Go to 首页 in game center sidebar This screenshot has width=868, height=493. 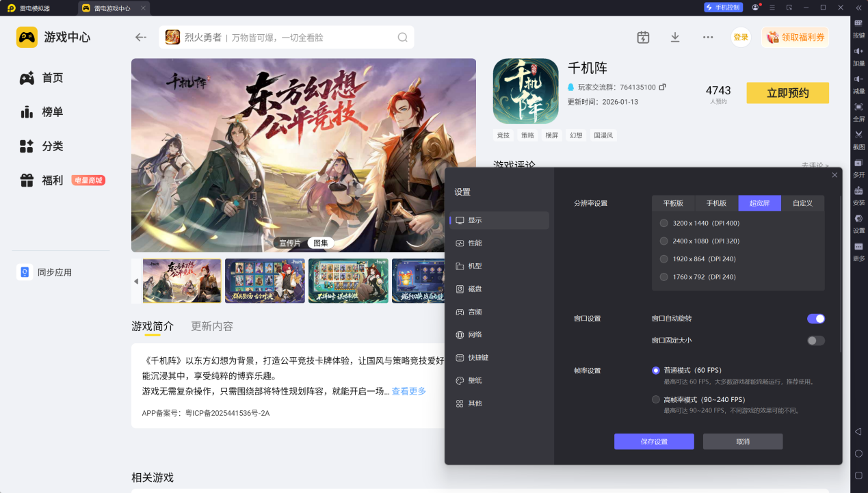[x=42, y=78]
